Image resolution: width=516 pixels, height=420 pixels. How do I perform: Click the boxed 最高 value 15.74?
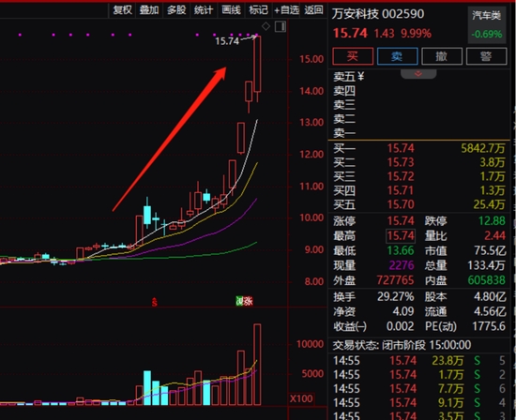401,236
